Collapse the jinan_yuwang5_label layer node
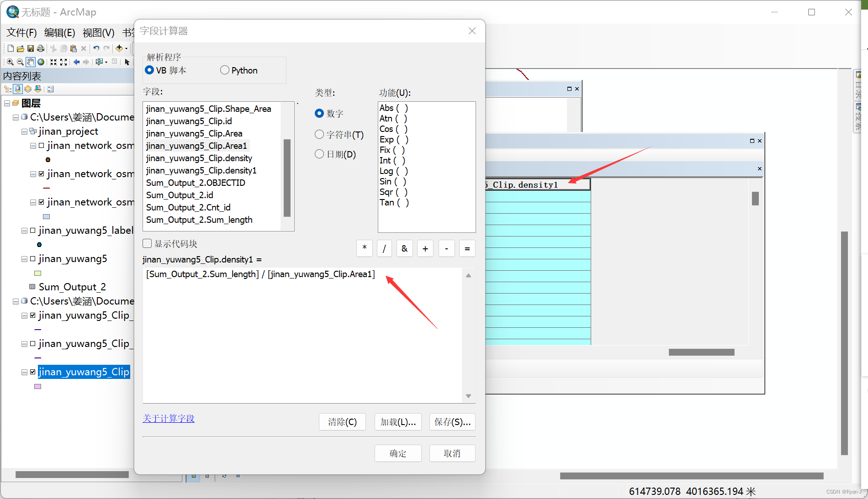Image resolution: width=868 pixels, height=499 pixels. tap(25, 231)
